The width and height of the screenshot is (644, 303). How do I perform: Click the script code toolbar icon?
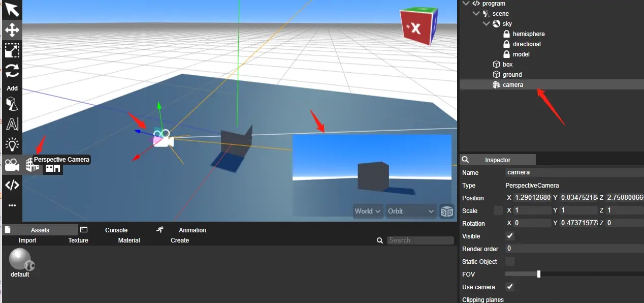click(x=12, y=185)
